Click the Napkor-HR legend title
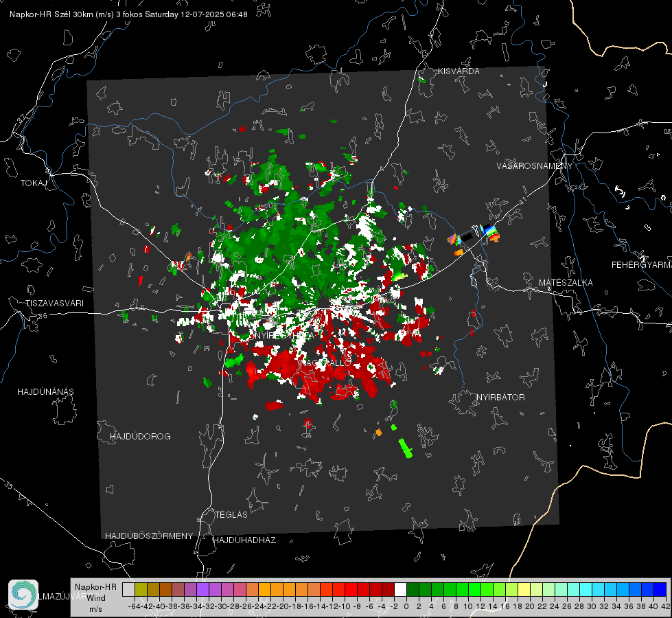The width and height of the screenshot is (672, 618). point(95,587)
